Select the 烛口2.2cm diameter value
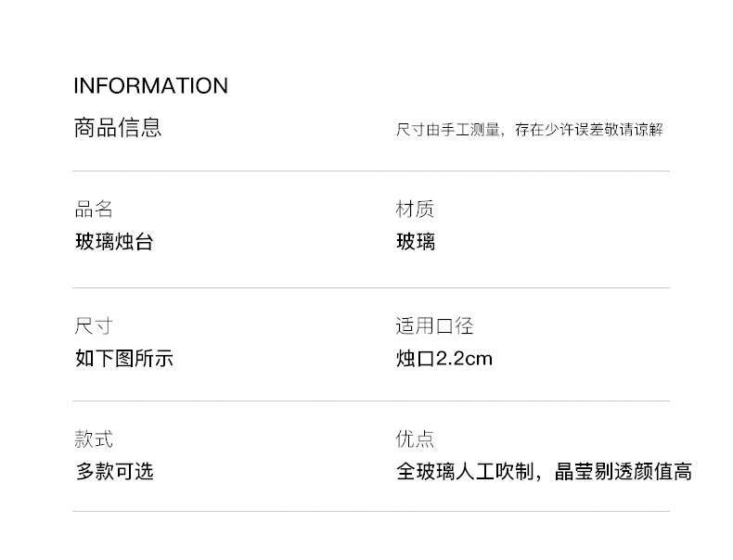 point(444,359)
